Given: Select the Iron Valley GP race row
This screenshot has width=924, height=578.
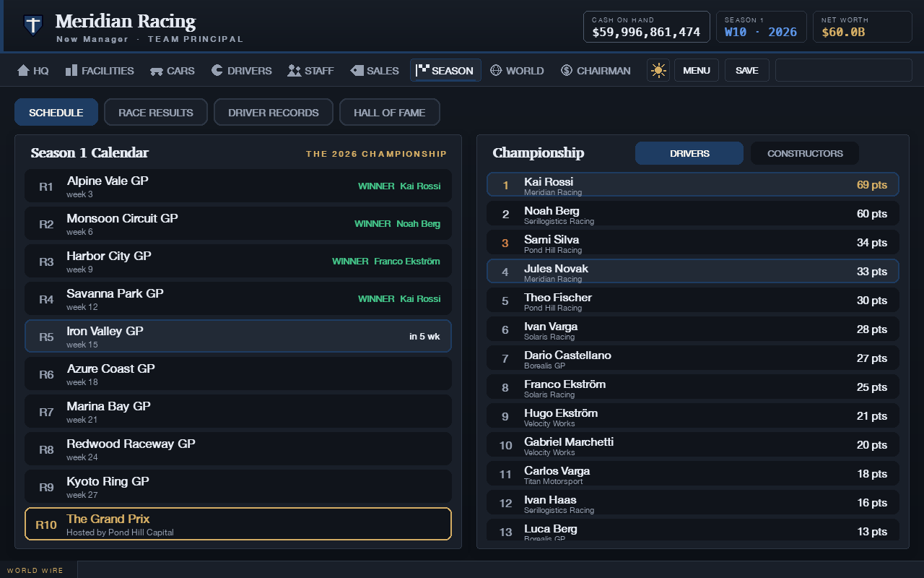Looking at the screenshot, I should (x=238, y=336).
